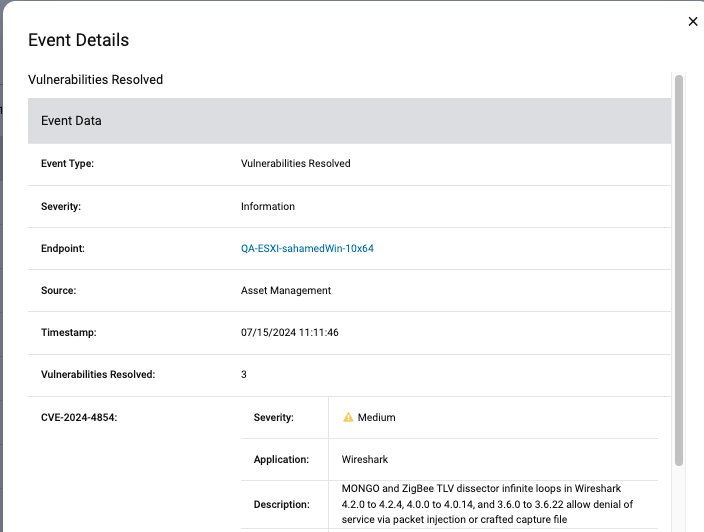
Task: Select the Vulnerabilities Resolved count label
Action: pos(98,374)
